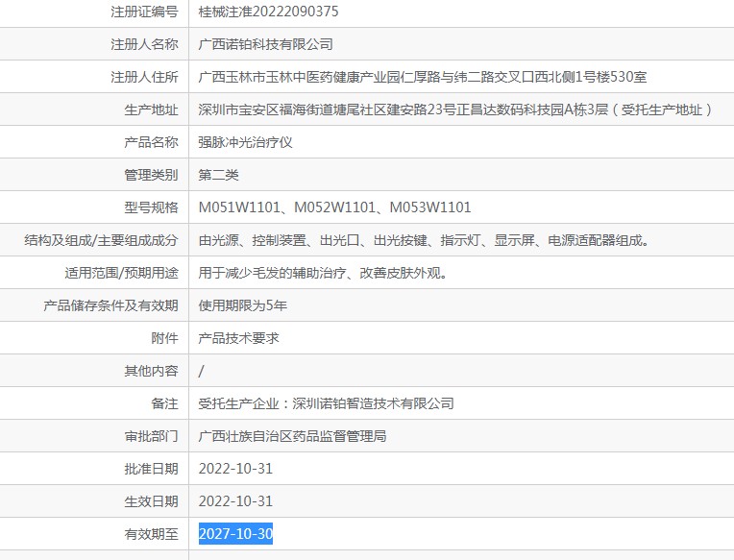
Task: Click the 注册人住所 label
Action: [x=145, y=77]
